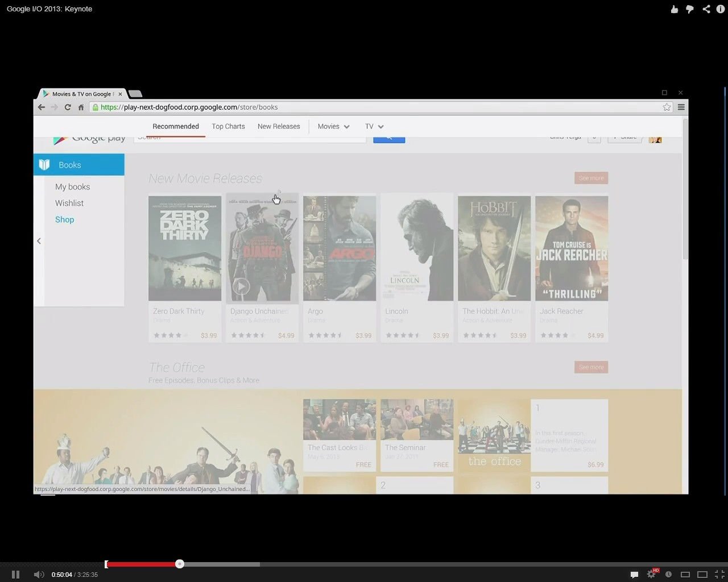The image size is (728, 582).
Task: Click the blue search button
Action: [x=389, y=139]
